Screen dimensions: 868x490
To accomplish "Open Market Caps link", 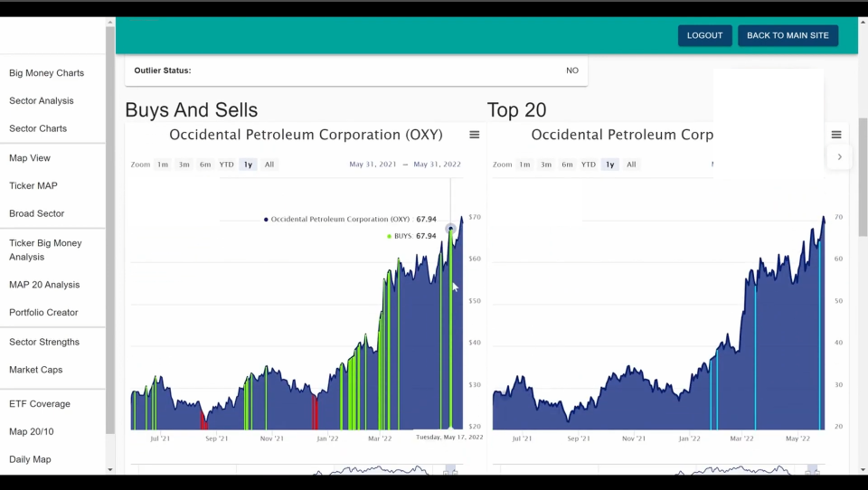I will pos(35,370).
